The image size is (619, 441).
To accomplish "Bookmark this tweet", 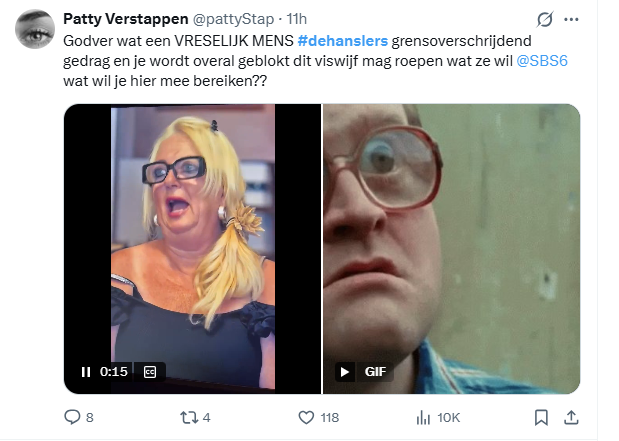I will click(x=541, y=417).
